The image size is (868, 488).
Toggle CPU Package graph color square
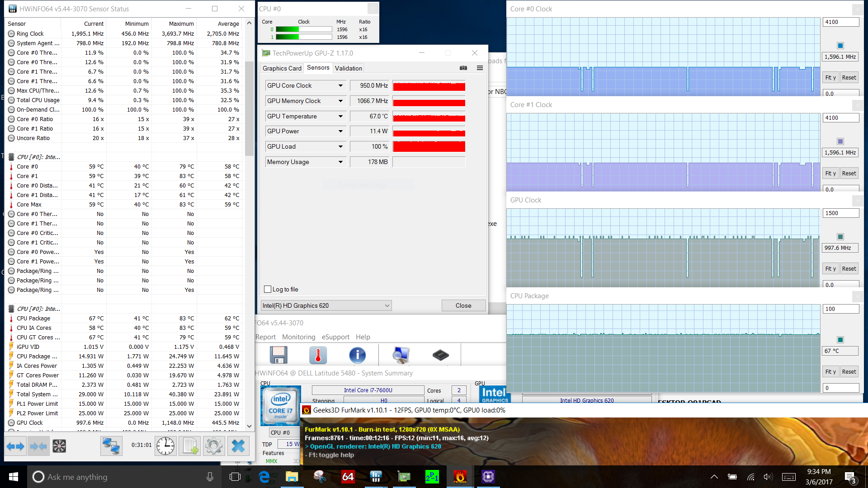(x=840, y=340)
